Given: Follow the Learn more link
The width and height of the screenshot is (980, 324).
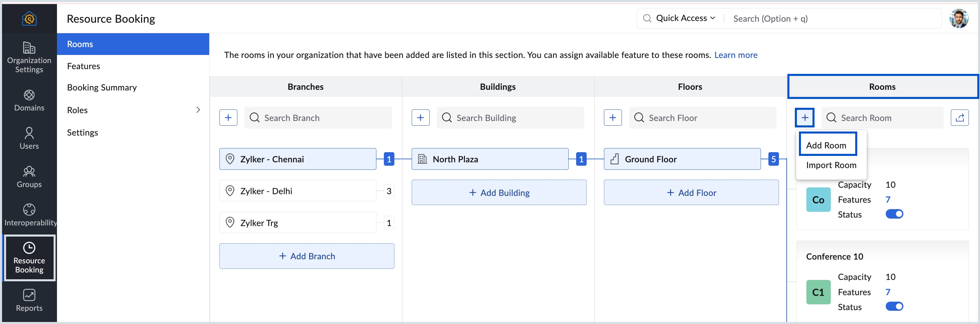Looking at the screenshot, I should 736,55.
